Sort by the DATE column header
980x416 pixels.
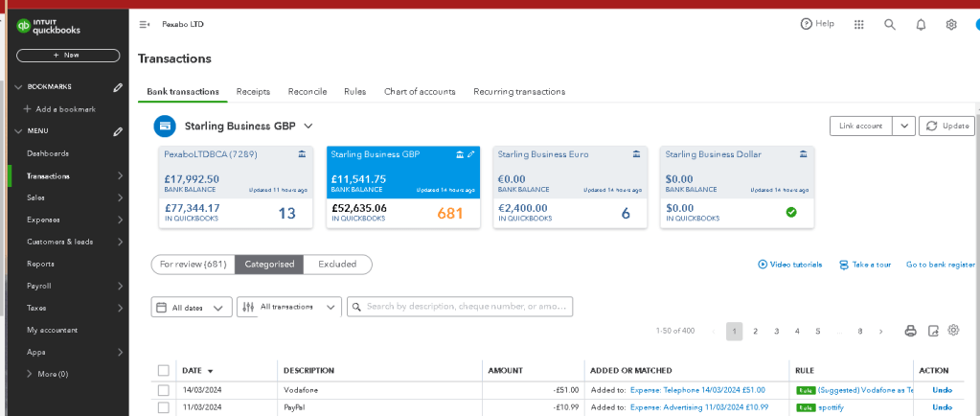pyautogui.click(x=197, y=370)
